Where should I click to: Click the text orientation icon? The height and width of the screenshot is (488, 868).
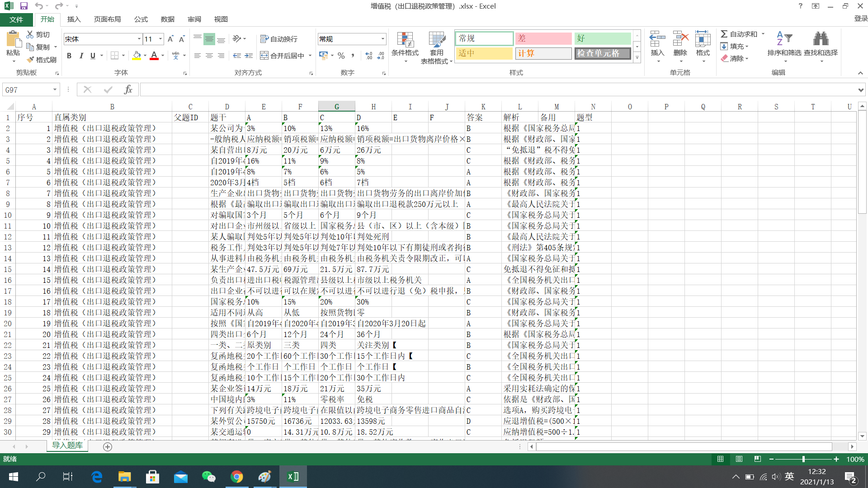click(237, 39)
